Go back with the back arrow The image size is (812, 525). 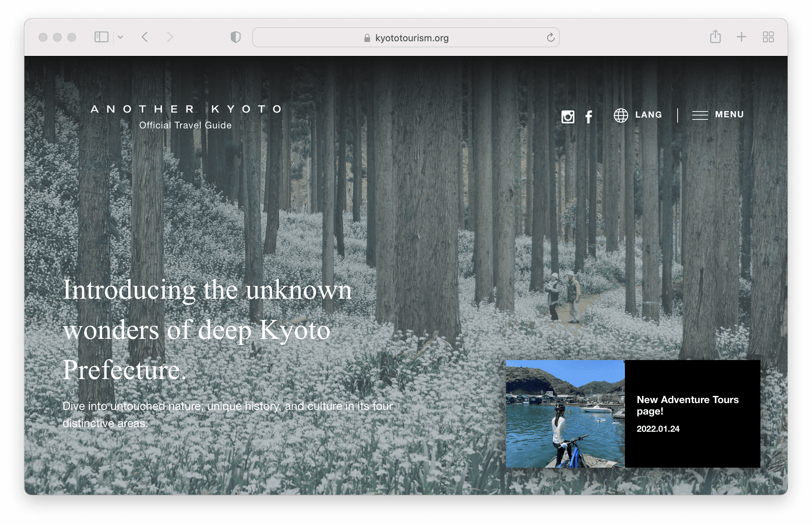145,37
